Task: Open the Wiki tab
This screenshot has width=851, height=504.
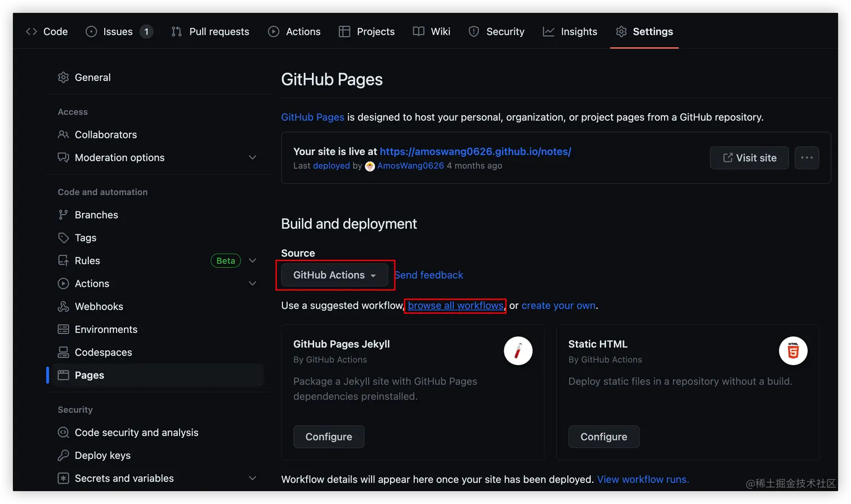Action: point(432,31)
